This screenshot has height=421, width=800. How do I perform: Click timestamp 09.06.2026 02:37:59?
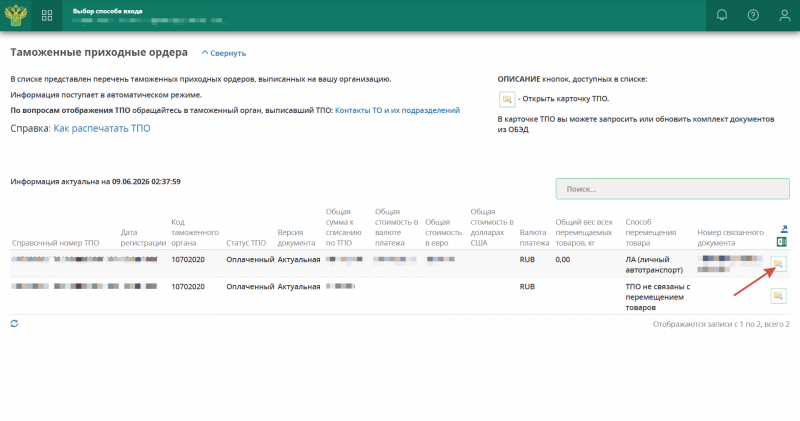click(146, 181)
